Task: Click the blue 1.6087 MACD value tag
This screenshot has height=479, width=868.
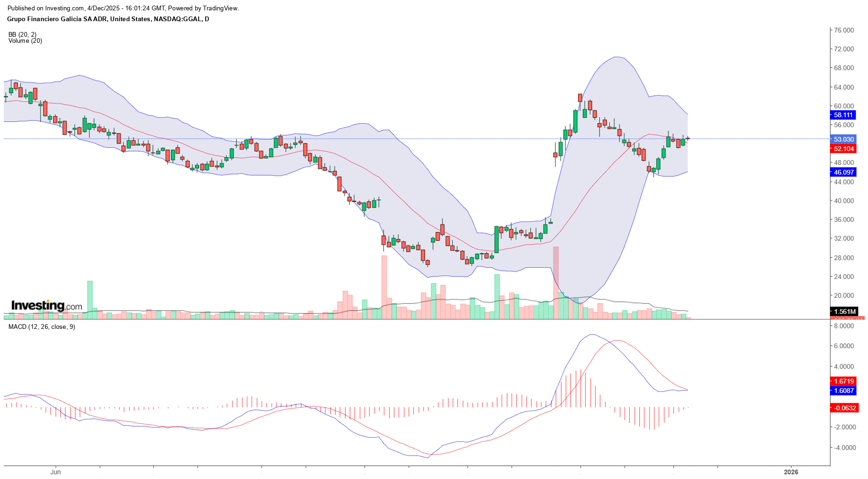Action: (x=844, y=391)
